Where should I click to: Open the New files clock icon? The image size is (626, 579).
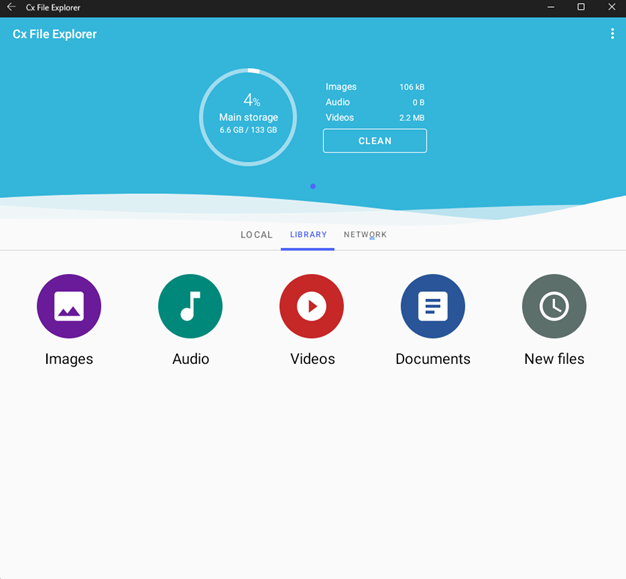pos(554,306)
